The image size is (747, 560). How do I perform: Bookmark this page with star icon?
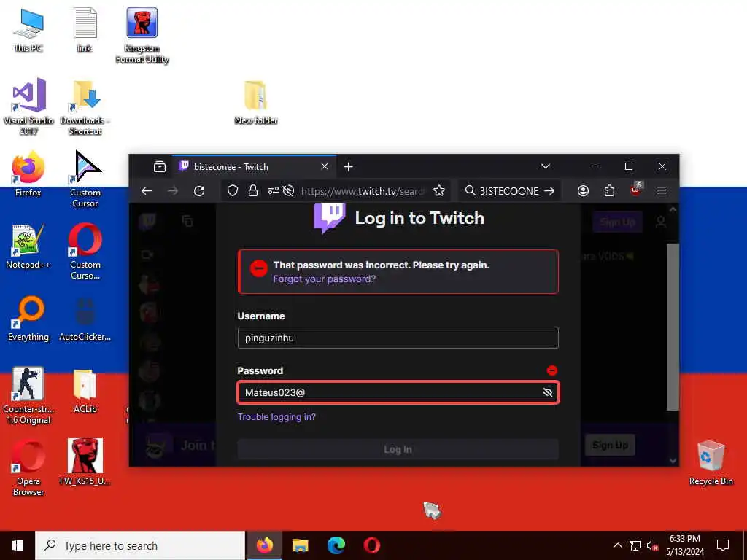438,191
